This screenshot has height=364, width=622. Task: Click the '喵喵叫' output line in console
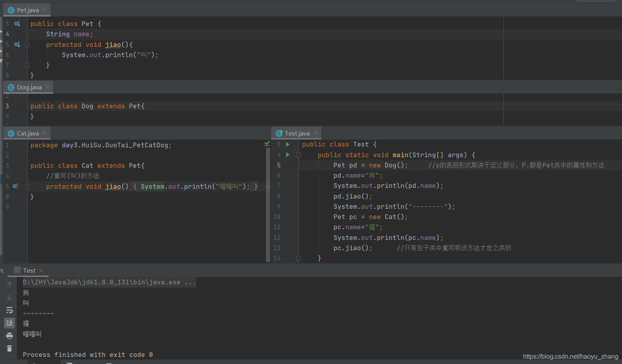32,334
